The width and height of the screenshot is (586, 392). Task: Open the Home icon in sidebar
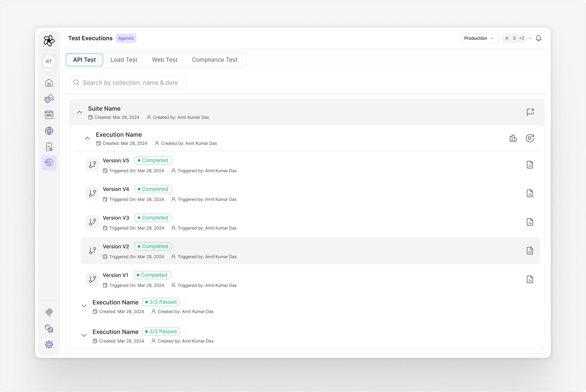pyautogui.click(x=49, y=83)
